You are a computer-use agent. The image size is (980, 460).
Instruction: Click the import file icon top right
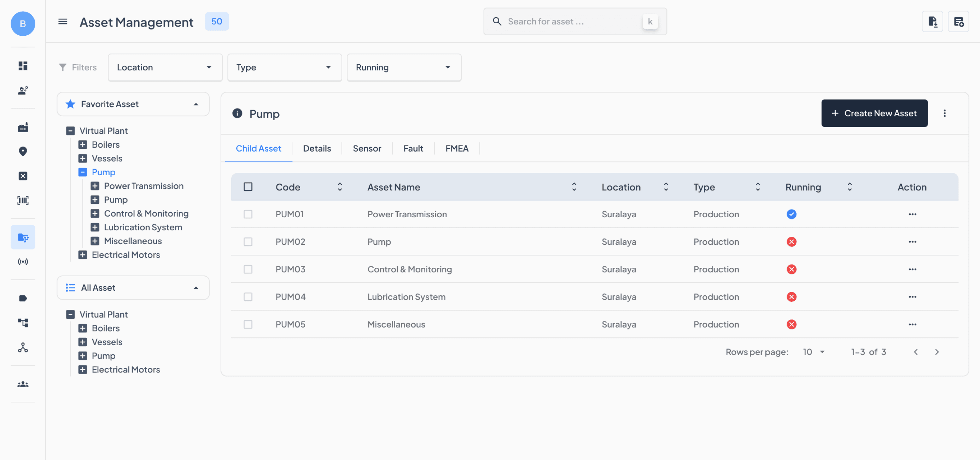[x=932, y=22]
